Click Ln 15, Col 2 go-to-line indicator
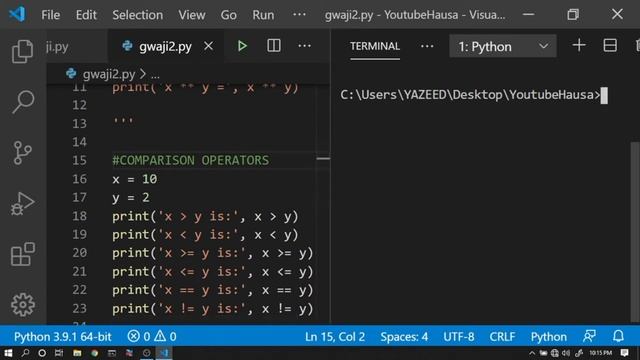640x360 pixels. [x=335, y=337]
